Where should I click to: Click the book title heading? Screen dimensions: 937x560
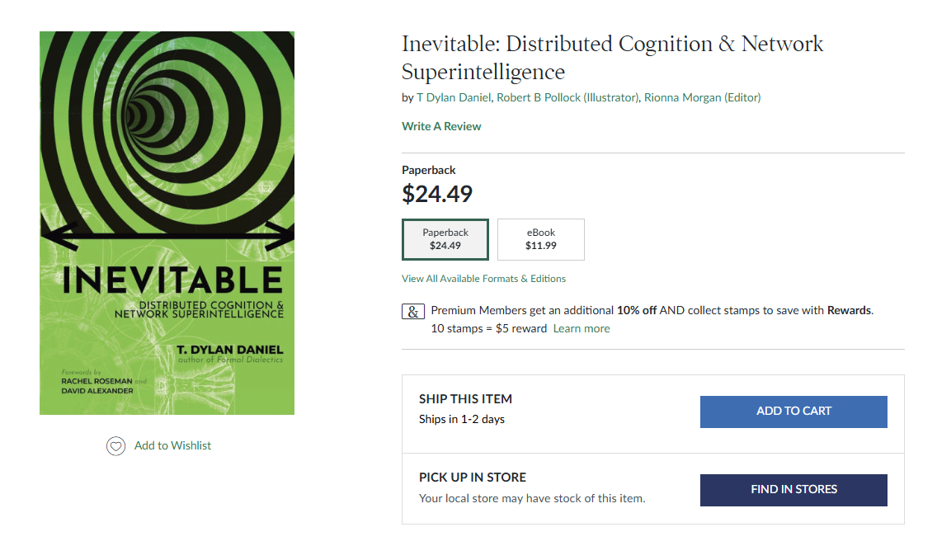[612, 57]
